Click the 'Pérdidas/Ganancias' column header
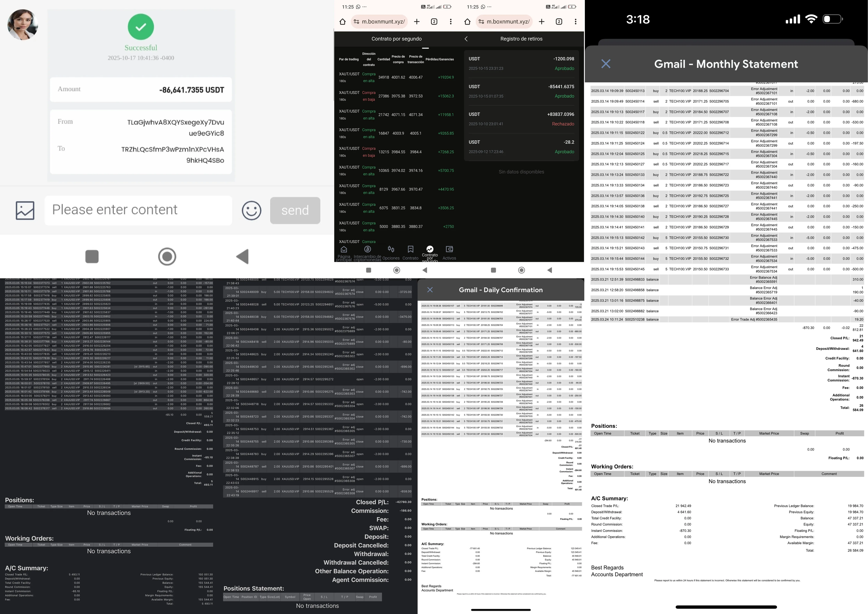 [440, 59]
